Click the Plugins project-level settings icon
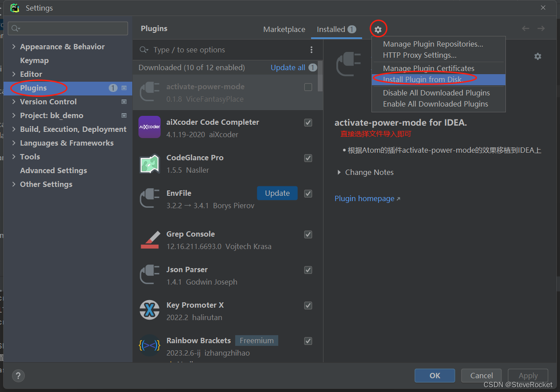 (x=124, y=88)
